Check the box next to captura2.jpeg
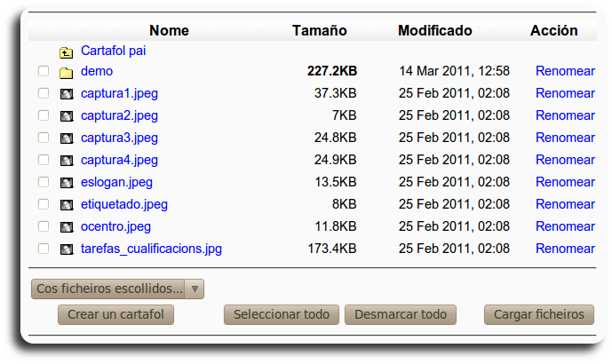This screenshot has width=612, height=364. coord(43,115)
